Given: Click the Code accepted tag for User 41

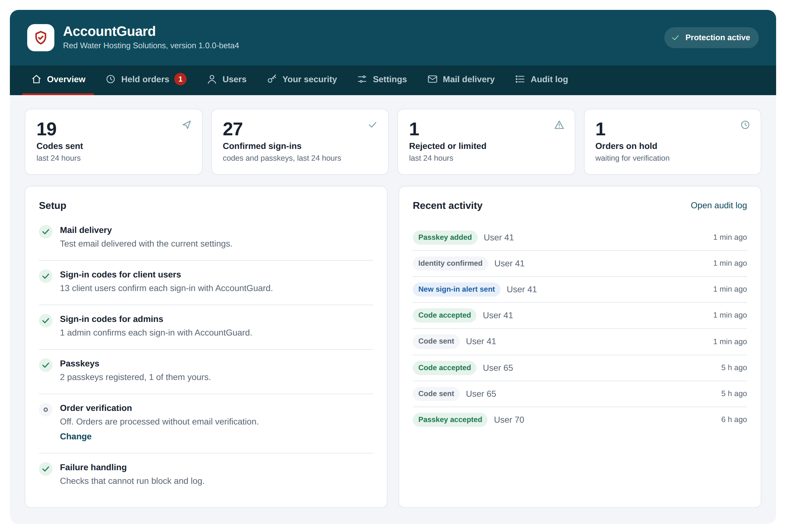Looking at the screenshot, I should [x=444, y=315].
